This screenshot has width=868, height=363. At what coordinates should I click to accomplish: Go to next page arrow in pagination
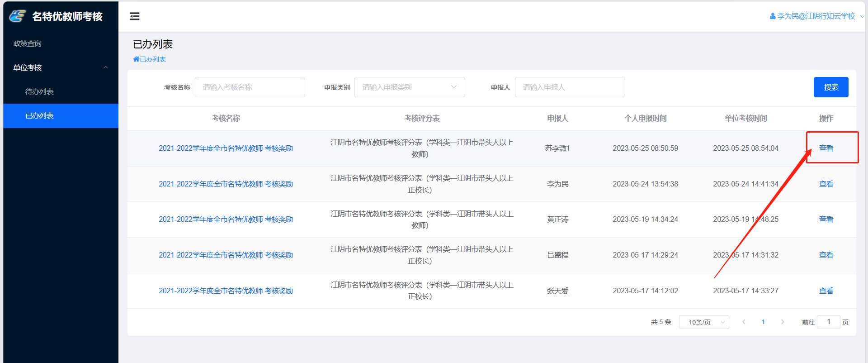[x=783, y=322]
